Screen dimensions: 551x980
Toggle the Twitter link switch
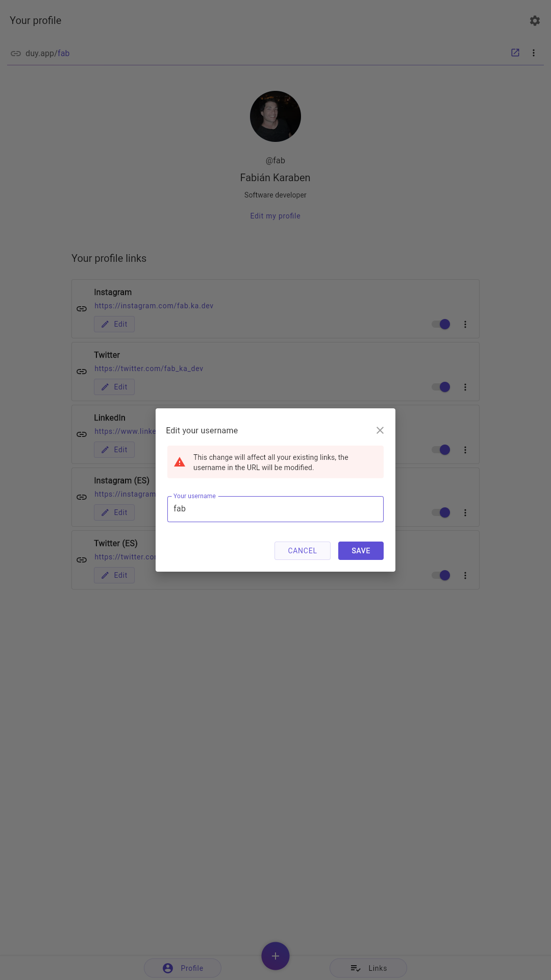[441, 387]
